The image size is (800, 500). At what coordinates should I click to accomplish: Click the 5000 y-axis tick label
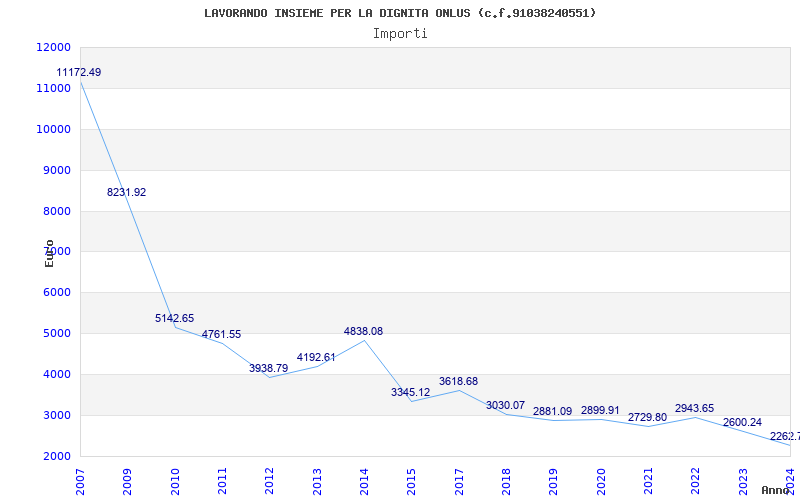pyautogui.click(x=56, y=334)
